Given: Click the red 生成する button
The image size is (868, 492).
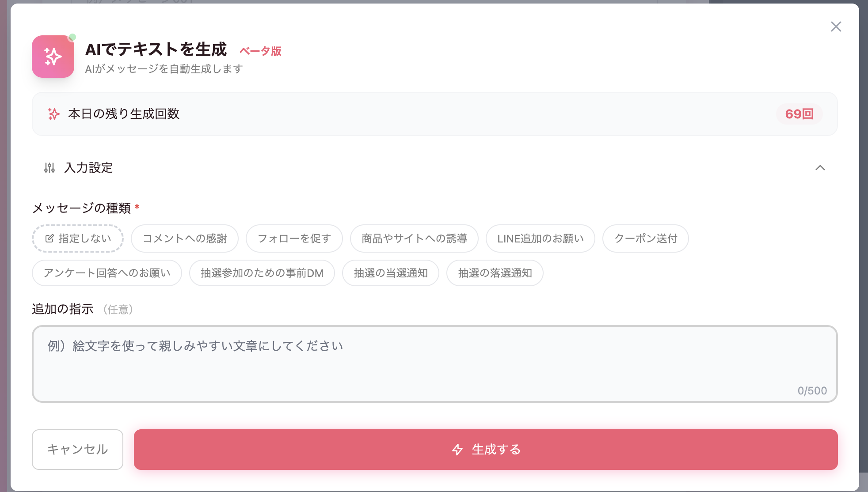Looking at the screenshot, I should [x=486, y=450].
